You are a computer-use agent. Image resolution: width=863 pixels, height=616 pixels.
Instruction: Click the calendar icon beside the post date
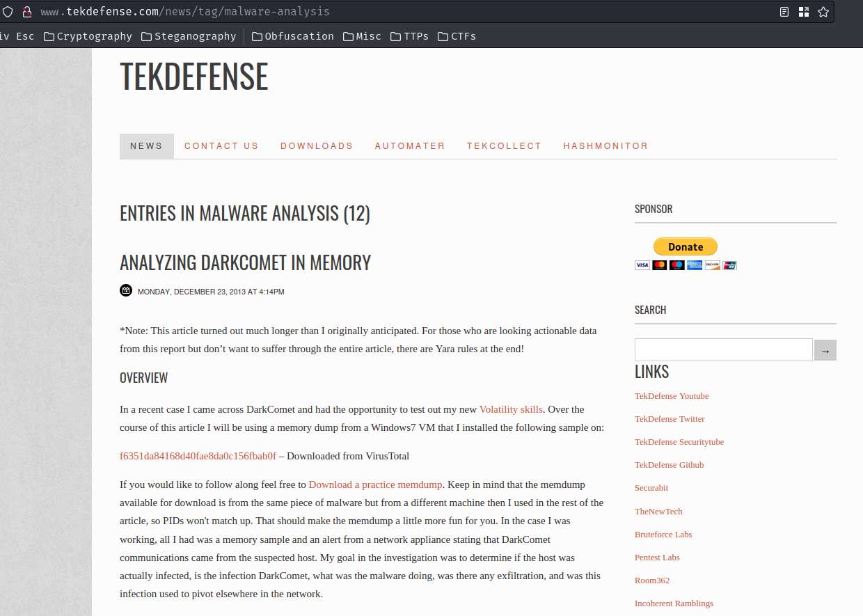[126, 290]
